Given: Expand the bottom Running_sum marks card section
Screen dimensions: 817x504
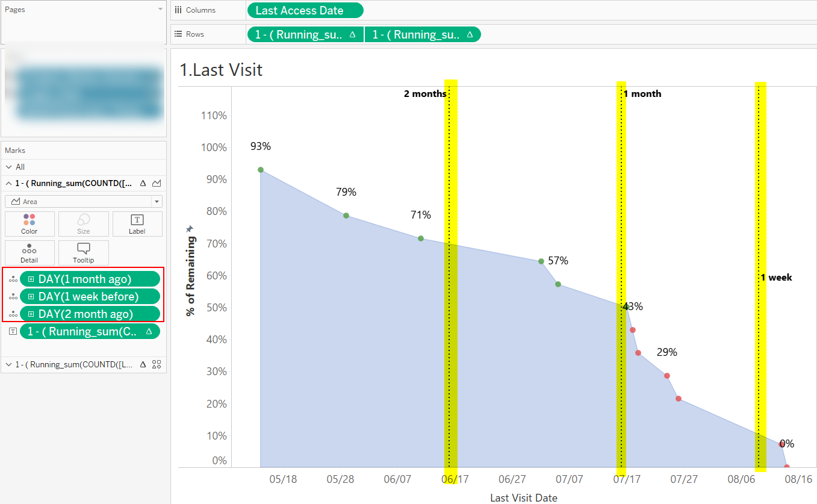Looking at the screenshot, I should coord(8,364).
